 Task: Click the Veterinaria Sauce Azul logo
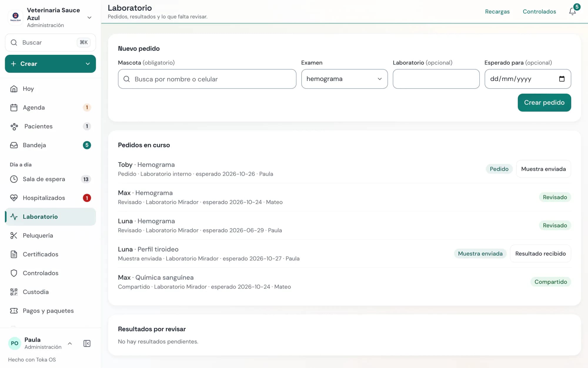(16, 18)
